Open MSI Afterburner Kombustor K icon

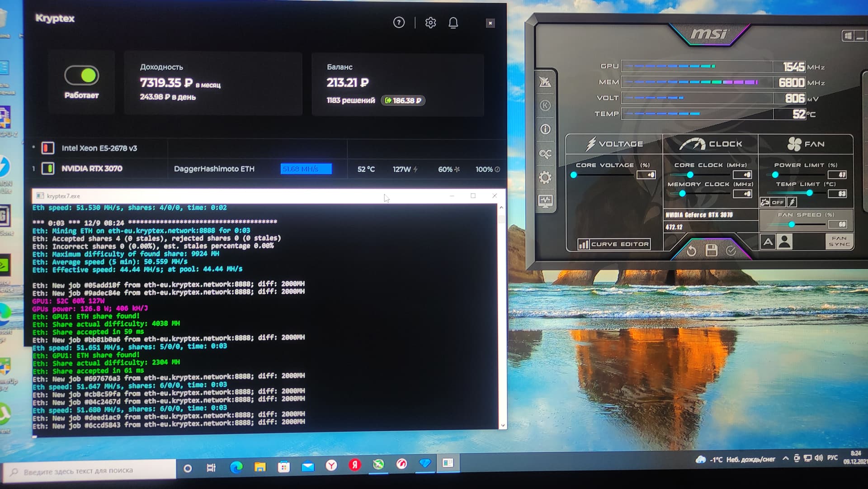[545, 106]
